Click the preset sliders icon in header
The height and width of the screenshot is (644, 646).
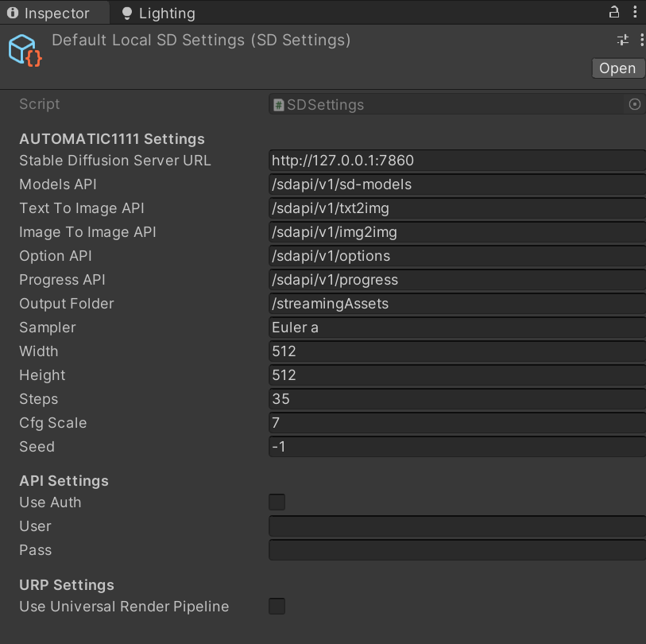(622, 40)
